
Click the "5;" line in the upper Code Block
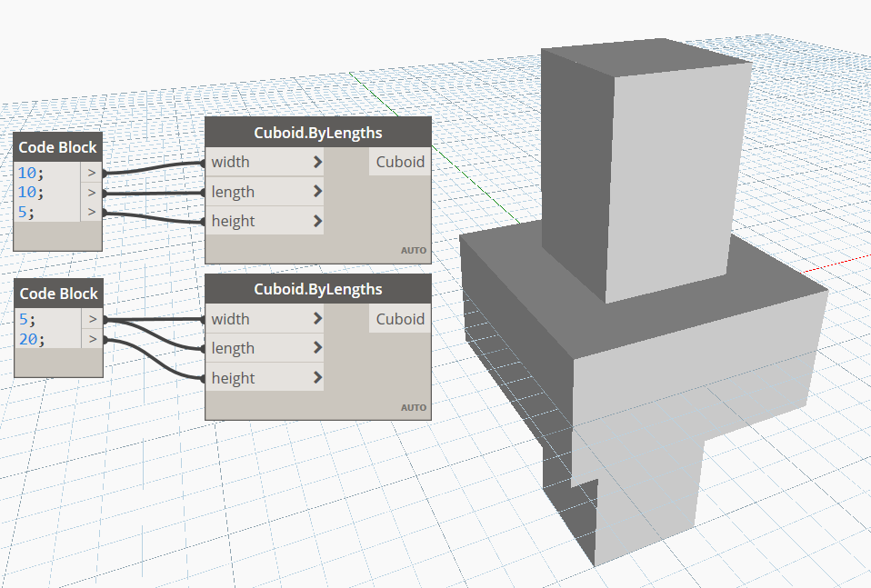tap(26, 212)
